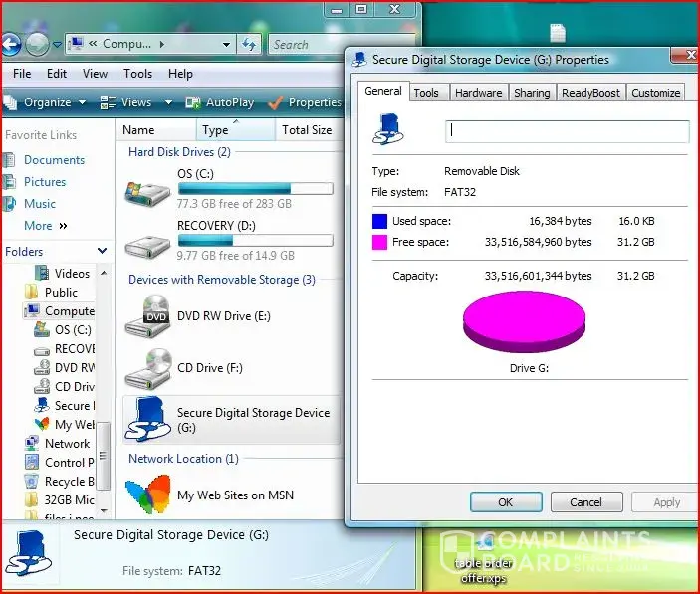Switch to the Hardware tab

tap(478, 93)
